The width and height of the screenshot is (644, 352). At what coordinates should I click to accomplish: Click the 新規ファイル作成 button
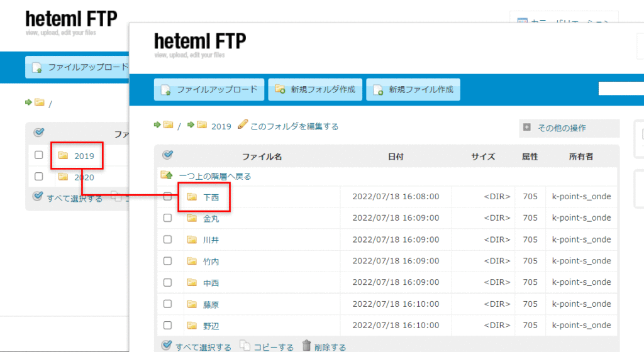[x=413, y=90]
